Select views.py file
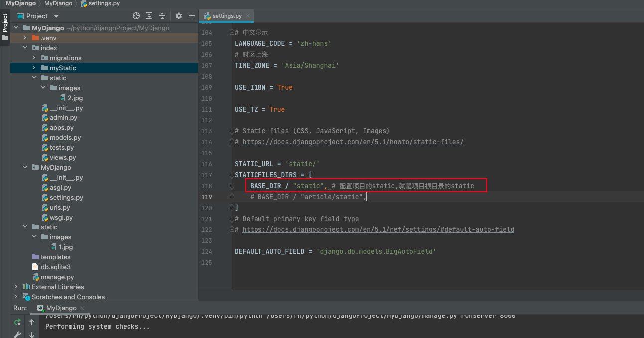The width and height of the screenshot is (644, 338). click(x=59, y=157)
